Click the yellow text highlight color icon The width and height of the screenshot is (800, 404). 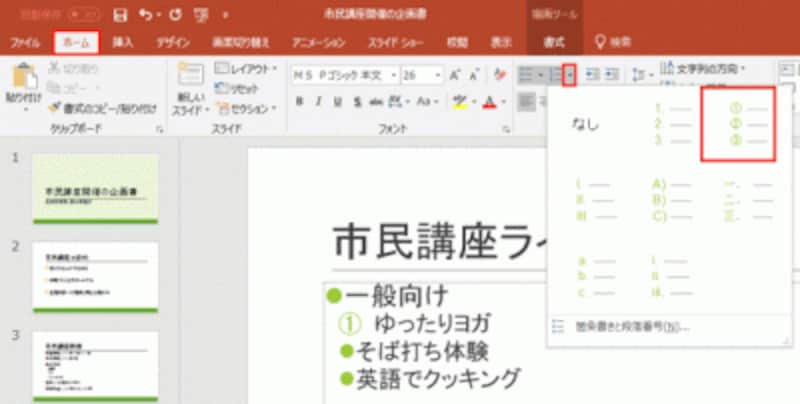460,102
